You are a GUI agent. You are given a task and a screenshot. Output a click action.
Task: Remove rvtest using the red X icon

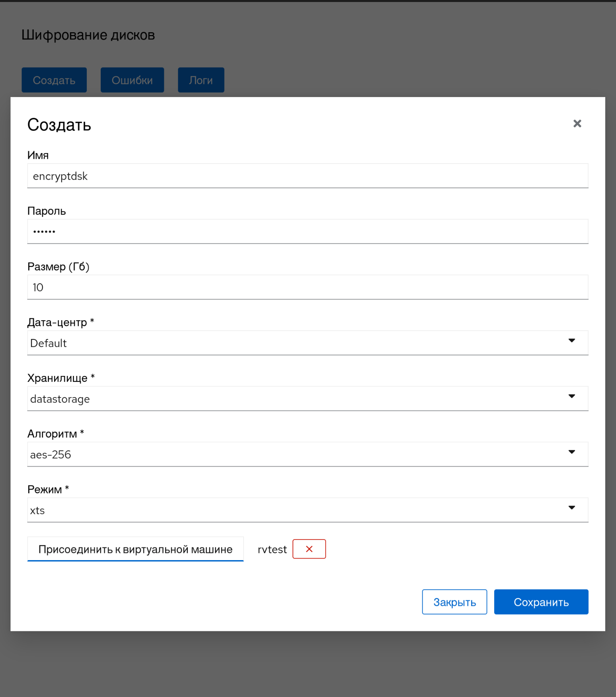click(309, 549)
